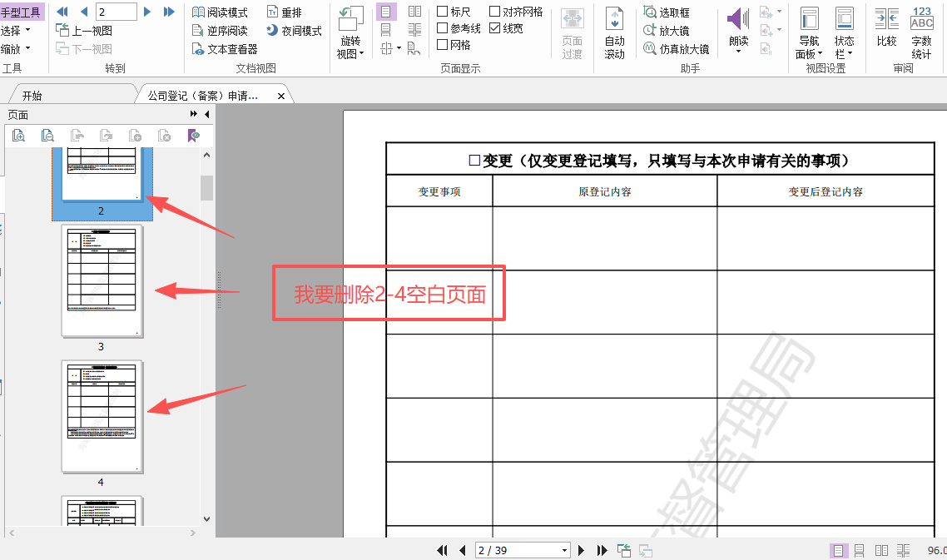Select facing layout in status bar
The image size is (947, 560).
882,550
